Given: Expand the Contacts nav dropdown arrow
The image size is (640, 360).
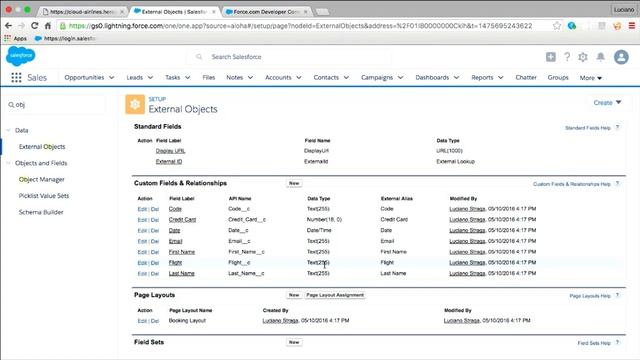Looking at the screenshot, I should [346, 78].
